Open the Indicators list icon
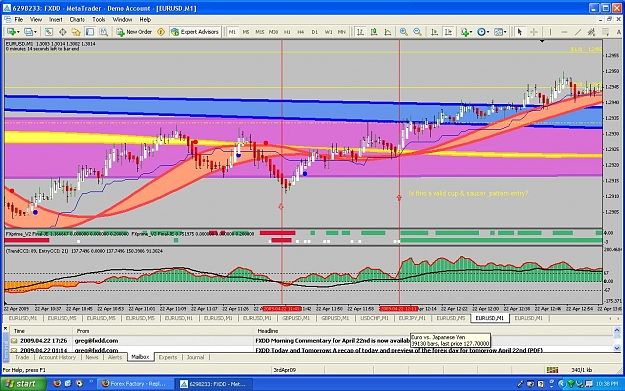Viewport: 625px width, 391px height. 464,32
